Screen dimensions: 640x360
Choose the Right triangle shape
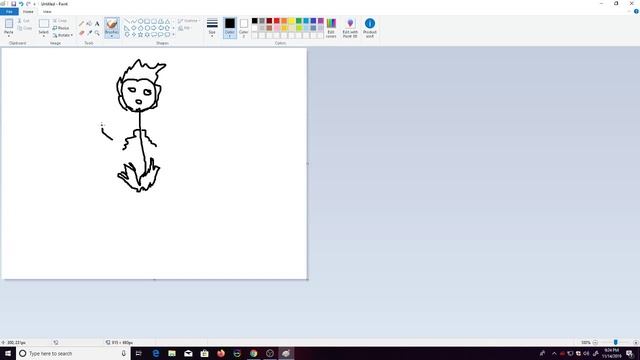pos(127,28)
